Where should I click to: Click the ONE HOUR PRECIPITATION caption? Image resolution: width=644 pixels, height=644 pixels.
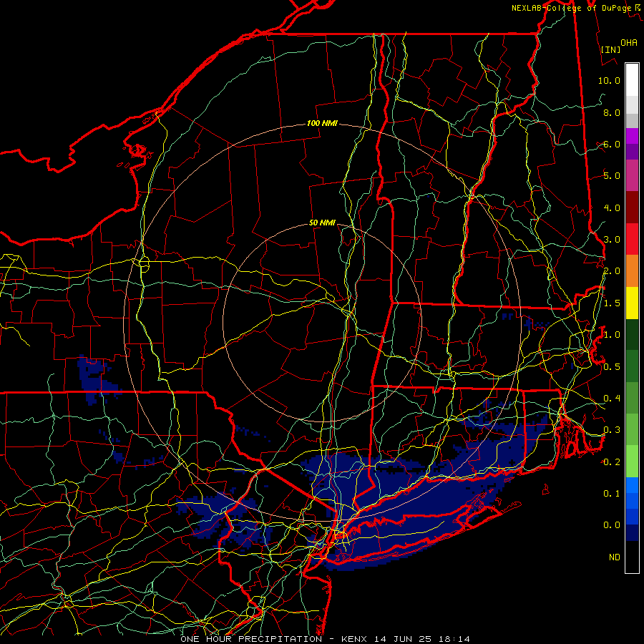pyautogui.click(x=251, y=639)
